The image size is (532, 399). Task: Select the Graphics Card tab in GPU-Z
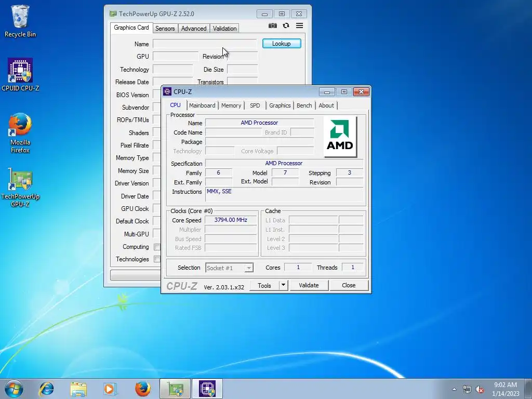(x=131, y=28)
